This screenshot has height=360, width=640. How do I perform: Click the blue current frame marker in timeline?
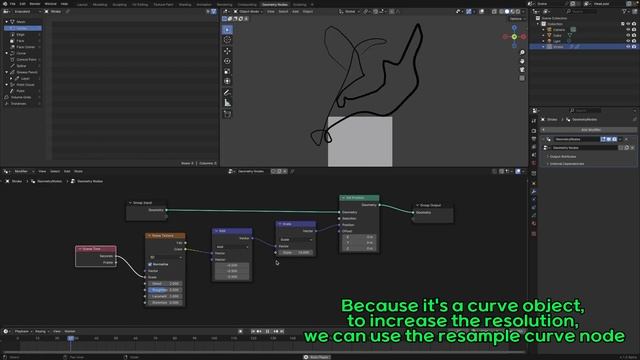pos(71,338)
